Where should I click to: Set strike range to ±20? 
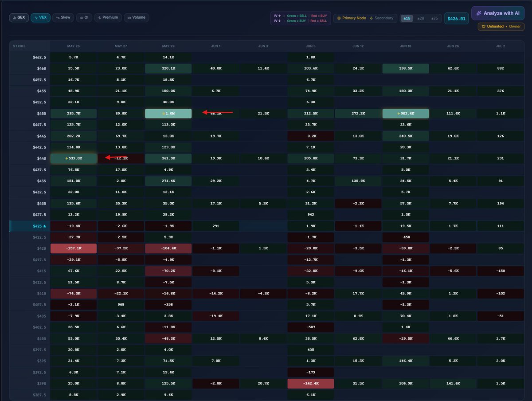click(421, 18)
